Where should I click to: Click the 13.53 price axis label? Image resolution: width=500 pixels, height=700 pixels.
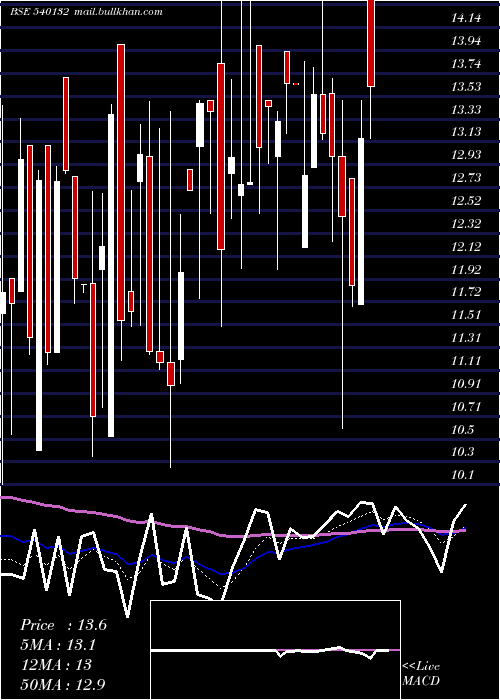[x=466, y=87]
